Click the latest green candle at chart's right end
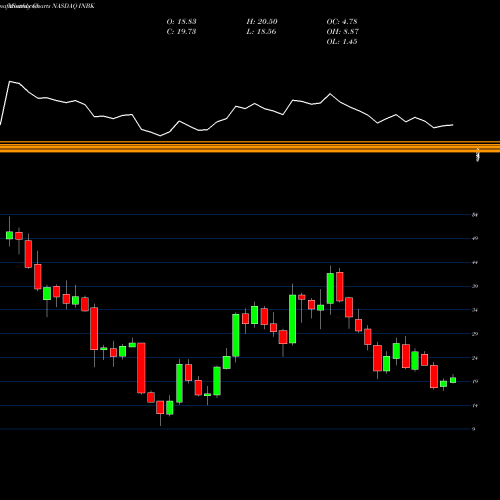 click(453, 380)
